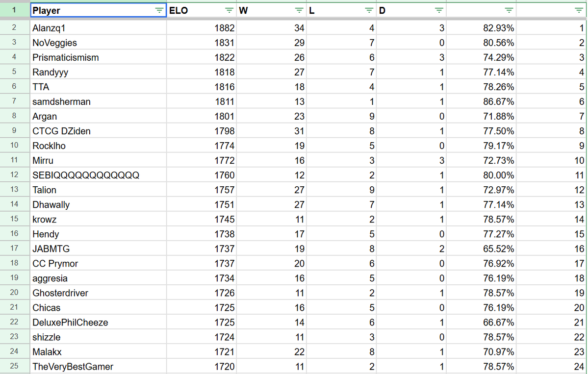The width and height of the screenshot is (588, 374).
Task: Click the cell containing Prismaticismism
Action: click(98, 57)
